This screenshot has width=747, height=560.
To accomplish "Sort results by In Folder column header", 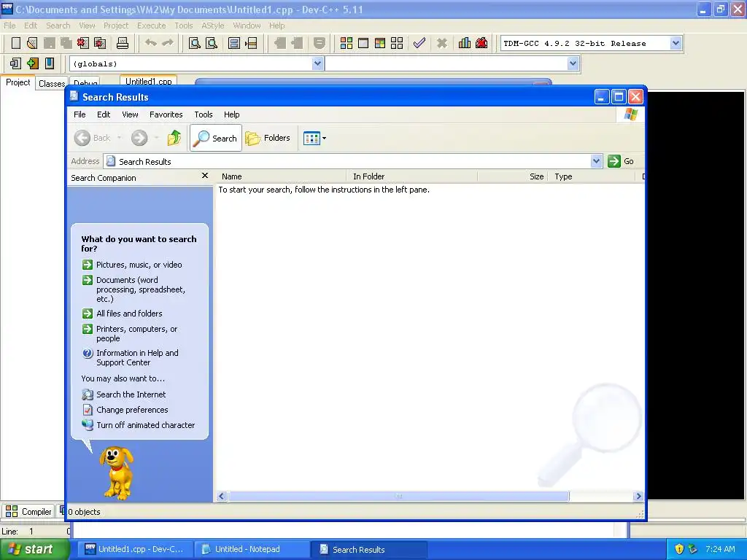I will point(412,176).
